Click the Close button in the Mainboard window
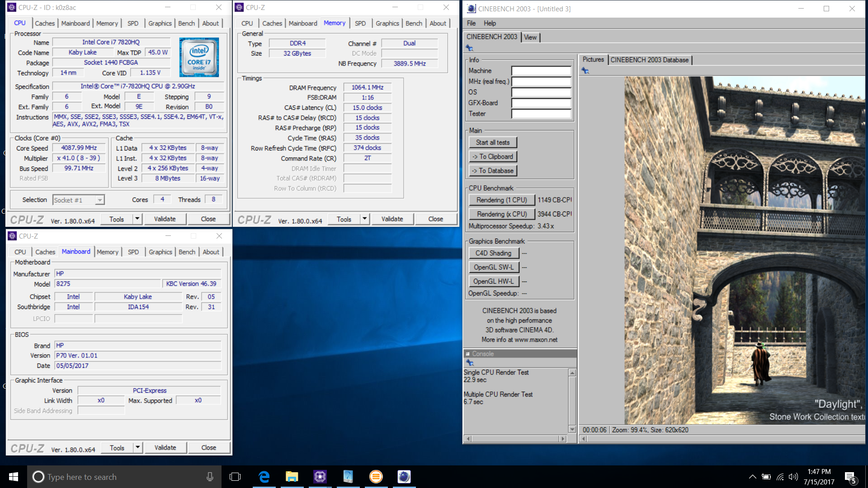 (209, 448)
